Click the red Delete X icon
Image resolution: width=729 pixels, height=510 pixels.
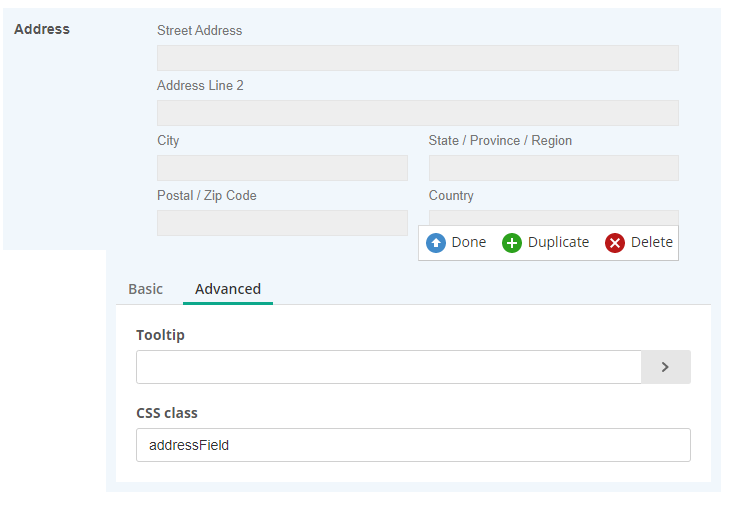[x=615, y=243]
